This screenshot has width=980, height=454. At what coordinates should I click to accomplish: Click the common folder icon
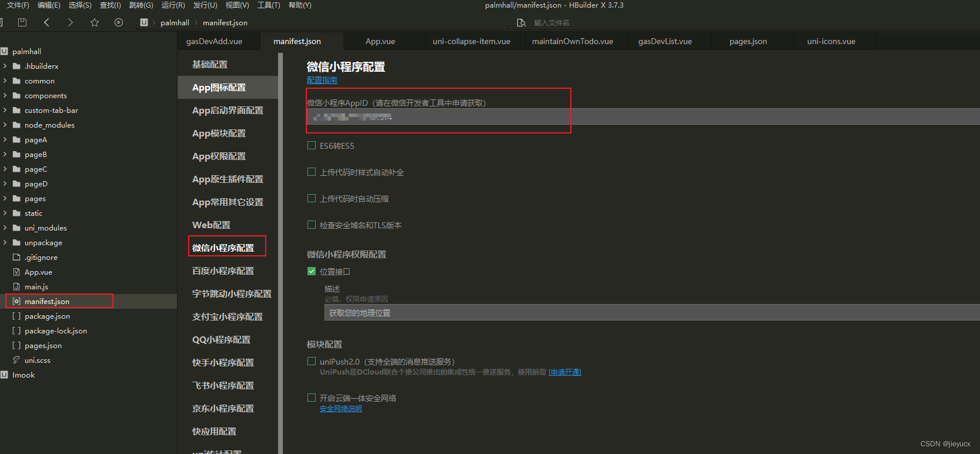pos(16,81)
